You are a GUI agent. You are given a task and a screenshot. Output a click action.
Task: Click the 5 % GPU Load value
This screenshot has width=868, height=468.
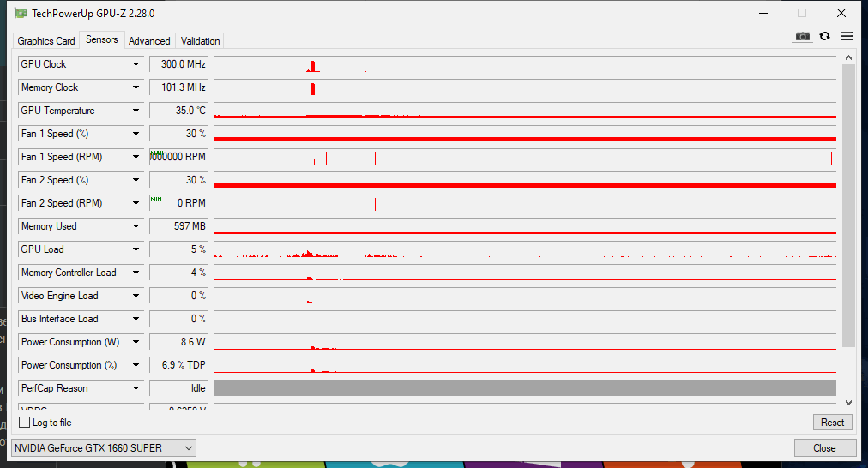(179, 249)
